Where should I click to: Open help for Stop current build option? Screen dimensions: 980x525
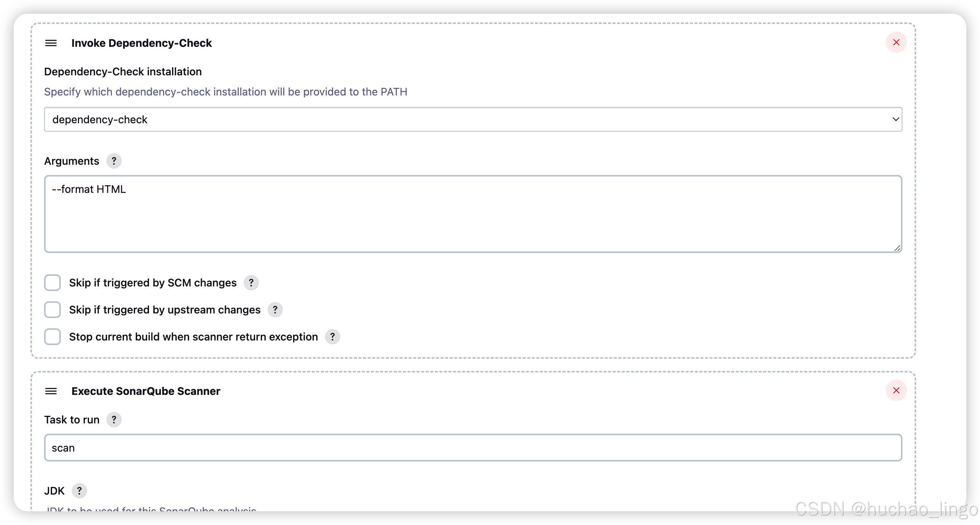(x=333, y=337)
